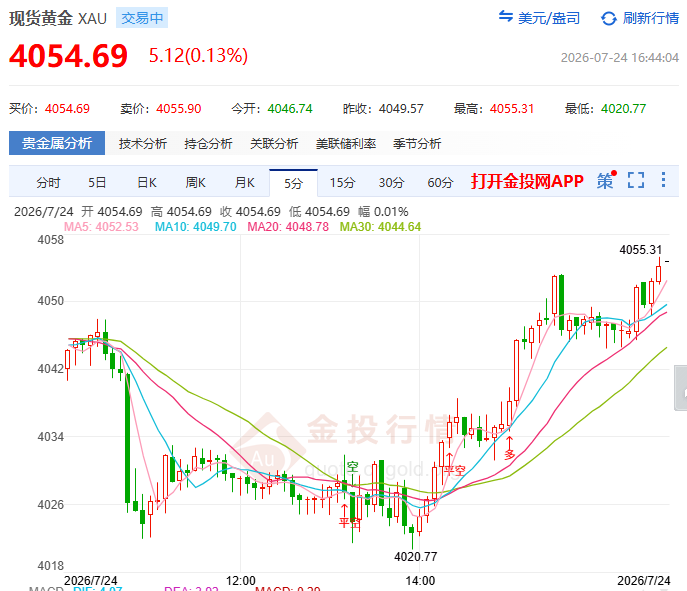Click the 交易中 trading status badge
Image resolution: width=687 pixels, height=591 pixels.
pyautogui.click(x=142, y=18)
